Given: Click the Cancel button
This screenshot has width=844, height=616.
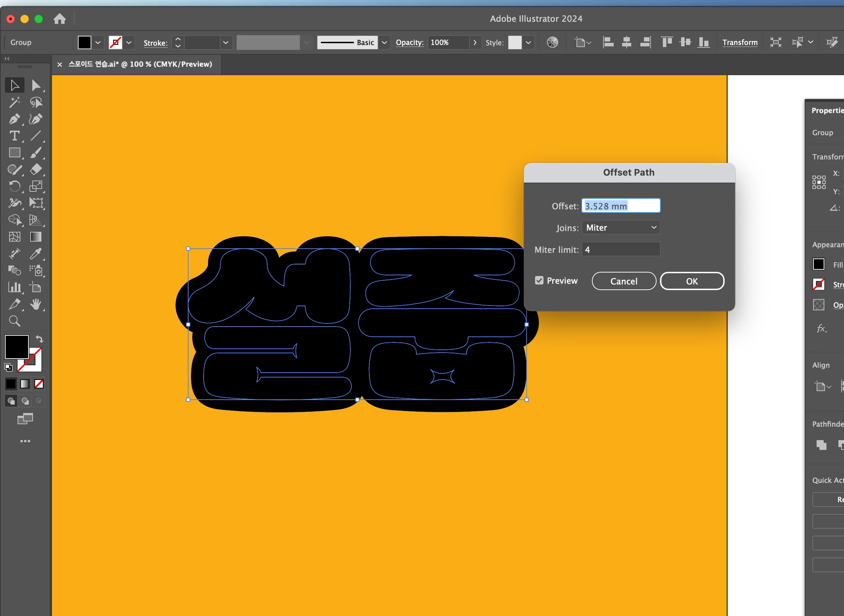Looking at the screenshot, I should [x=624, y=281].
